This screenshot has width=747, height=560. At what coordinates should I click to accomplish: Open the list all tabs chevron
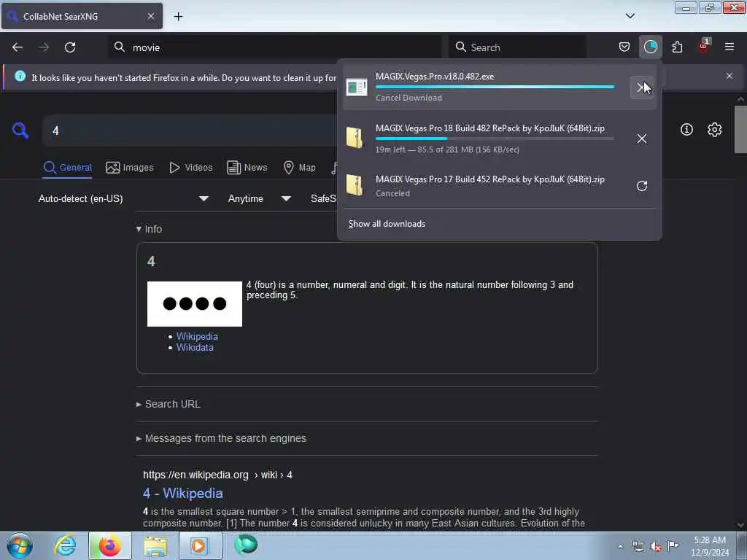click(630, 16)
